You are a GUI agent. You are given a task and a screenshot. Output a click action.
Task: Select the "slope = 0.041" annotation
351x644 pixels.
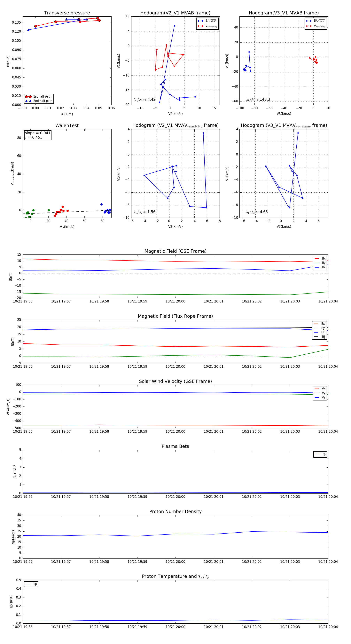[37, 133]
